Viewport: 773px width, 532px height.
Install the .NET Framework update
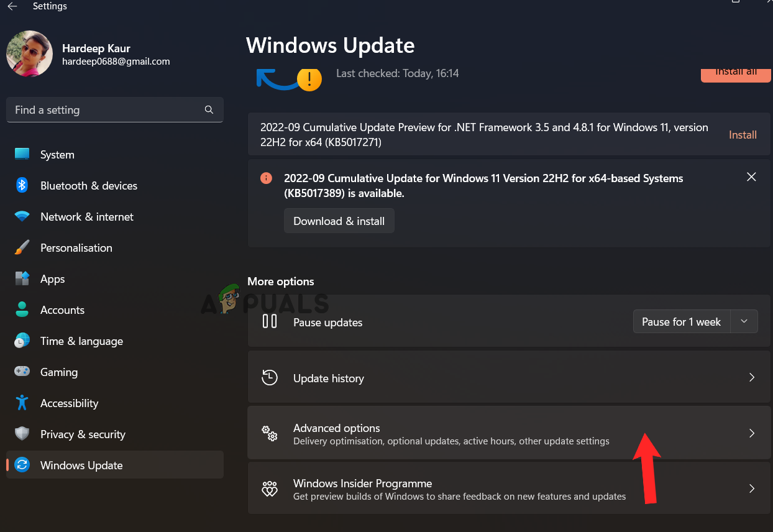pyautogui.click(x=743, y=135)
